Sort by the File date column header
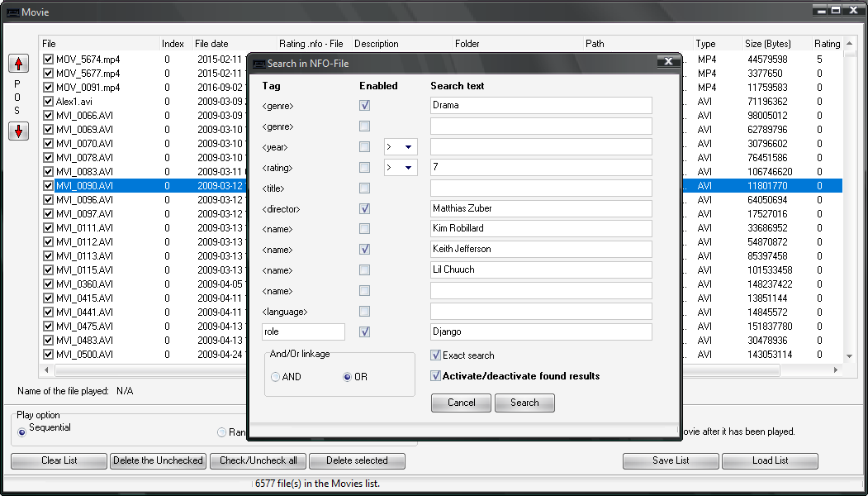Viewport: 868px width, 496px height. click(x=235, y=44)
